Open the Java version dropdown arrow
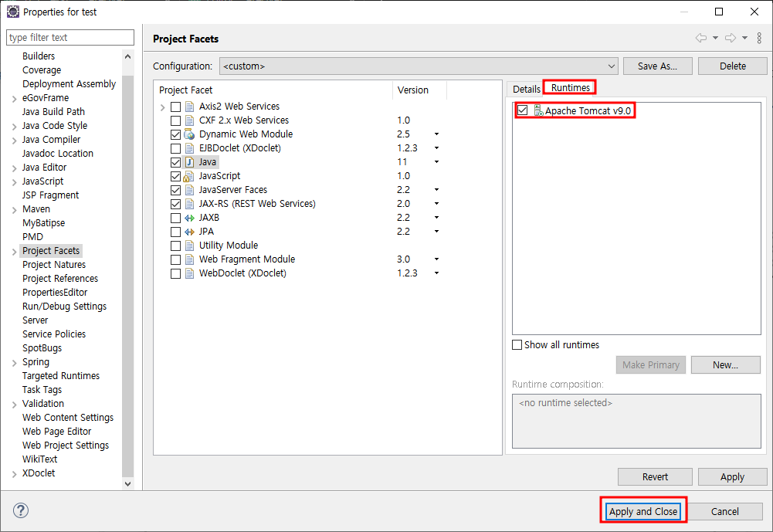Screen dimensions: 773x532 (x=436, y=161)
